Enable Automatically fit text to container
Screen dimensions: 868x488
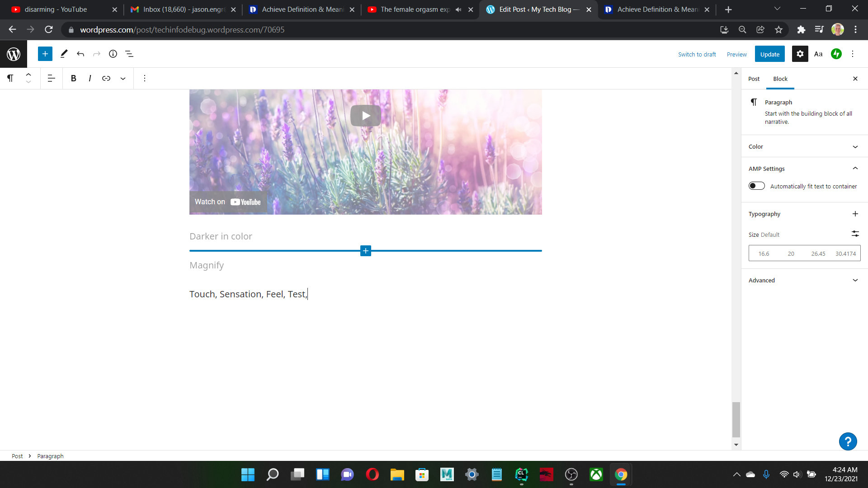[756, 186]
